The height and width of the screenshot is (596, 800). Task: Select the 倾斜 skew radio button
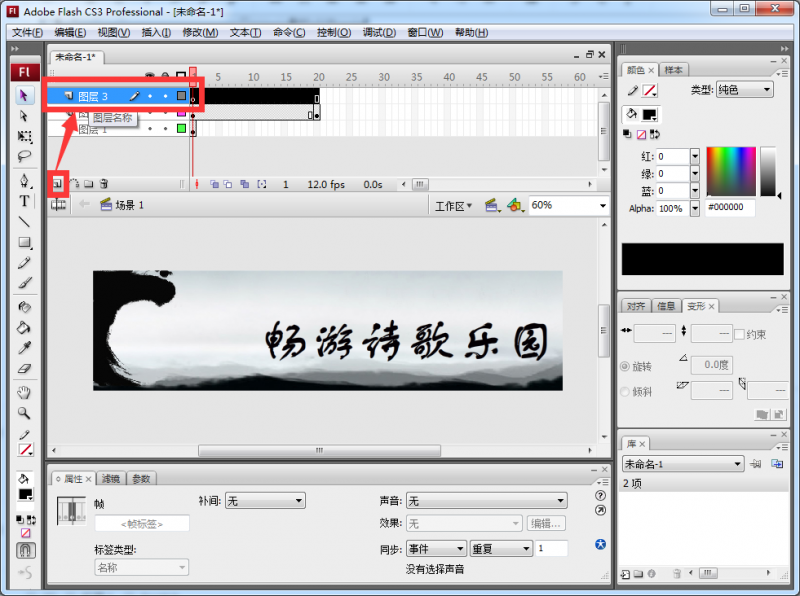(x=625, y=392)
